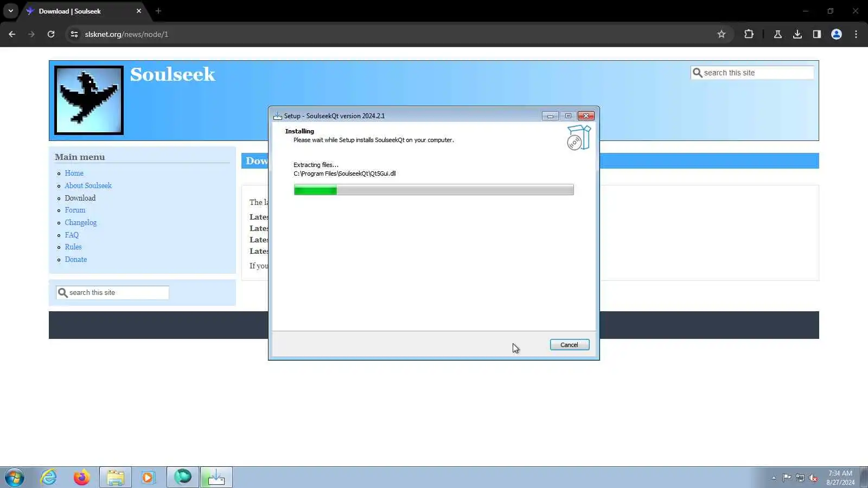Go forward in the browser

coord(31,34)
